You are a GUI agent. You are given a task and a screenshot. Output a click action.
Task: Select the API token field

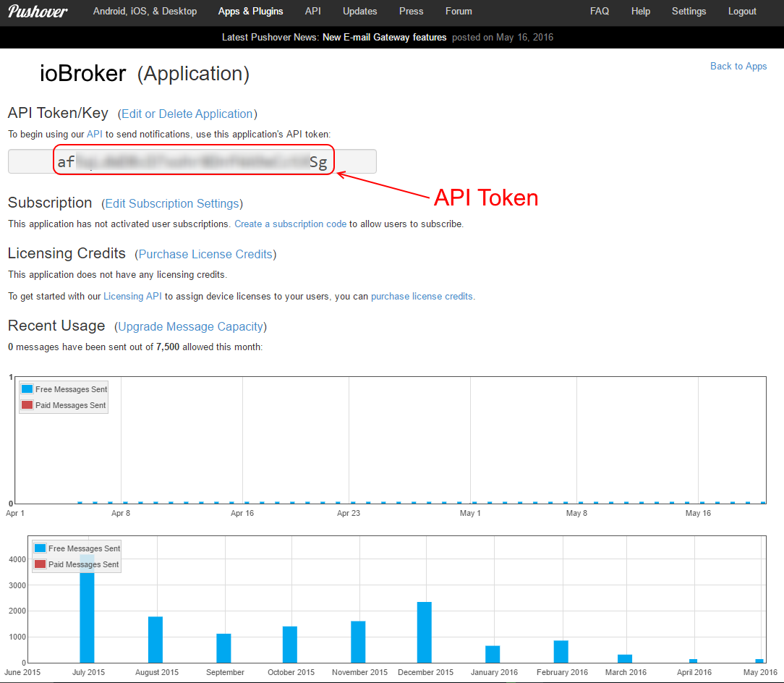(x=192, y=161)
